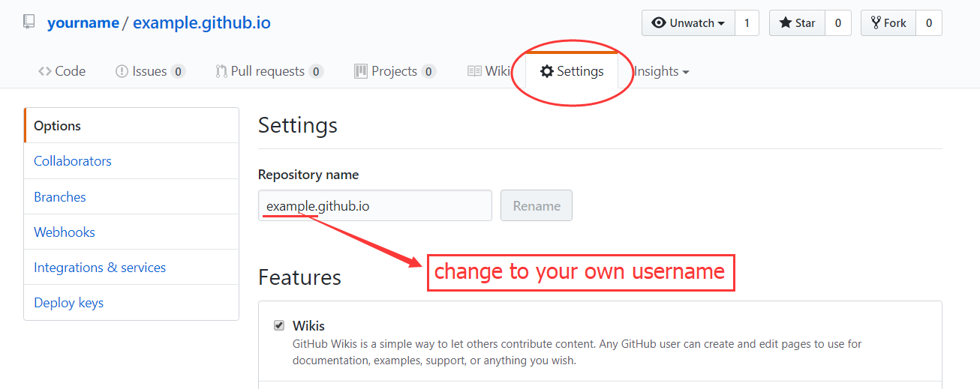Click the Repository name input field
The height and width of the screenshot is (389, 980).
pyautogui.click(x=375, y=205)
